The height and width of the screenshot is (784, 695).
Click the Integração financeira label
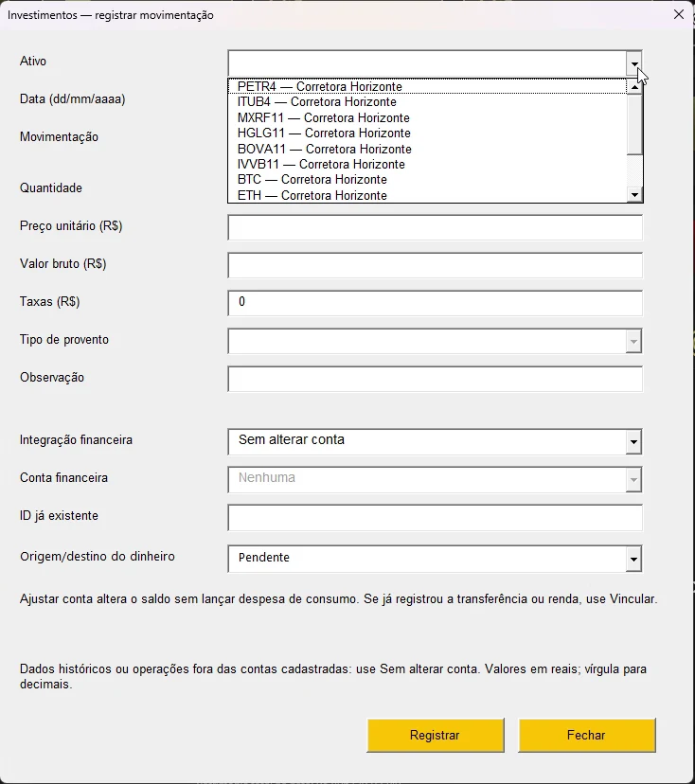pos(76,440)
